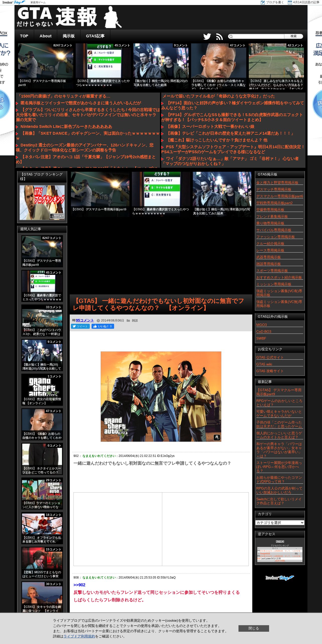Click the calendar icon for 4月14日話題の記事
The height and width of the screenshot is (644, 322).
click(x=290, y=2)
